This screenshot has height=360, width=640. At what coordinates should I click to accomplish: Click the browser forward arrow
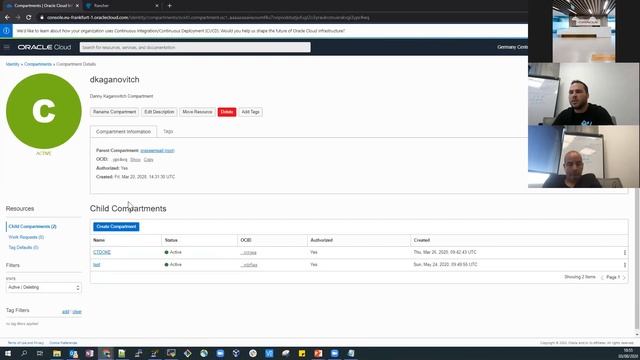pyautogui.click(x=18, y=18)
